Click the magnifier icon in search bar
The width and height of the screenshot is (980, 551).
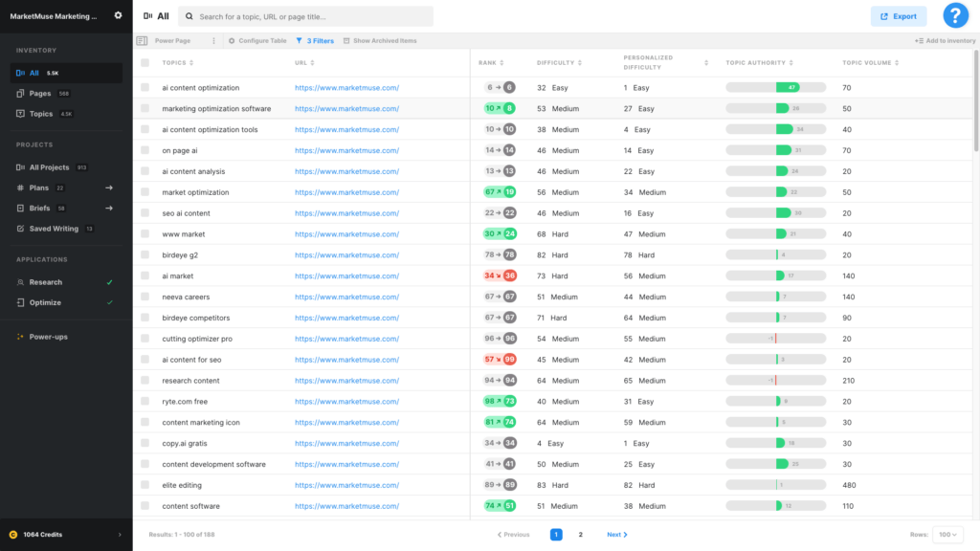point(189,17)
